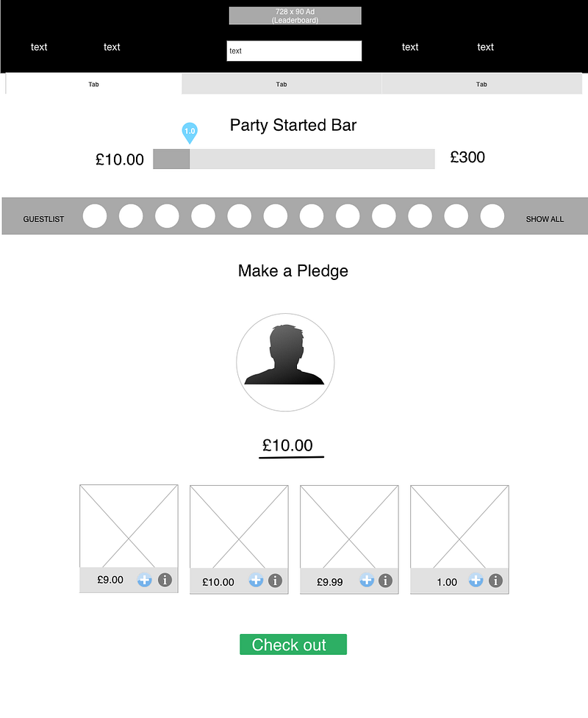Click the 728 x 90 leaderboard ad
Screen dimensions: 588x718
point(295,16)
